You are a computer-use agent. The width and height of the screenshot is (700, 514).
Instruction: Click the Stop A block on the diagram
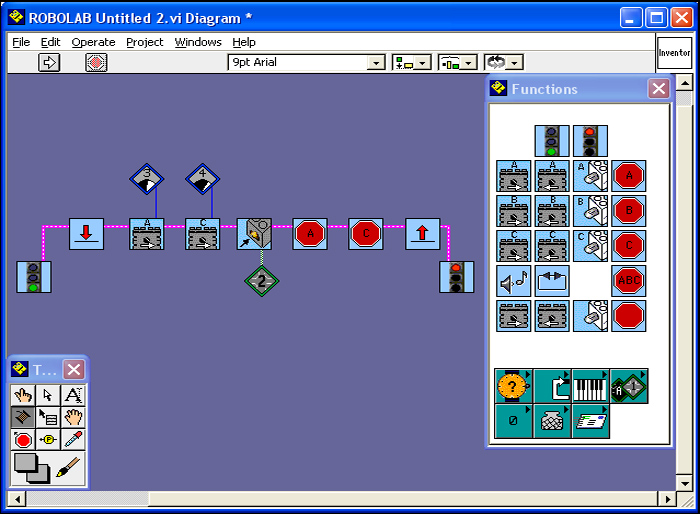[310, 234]
